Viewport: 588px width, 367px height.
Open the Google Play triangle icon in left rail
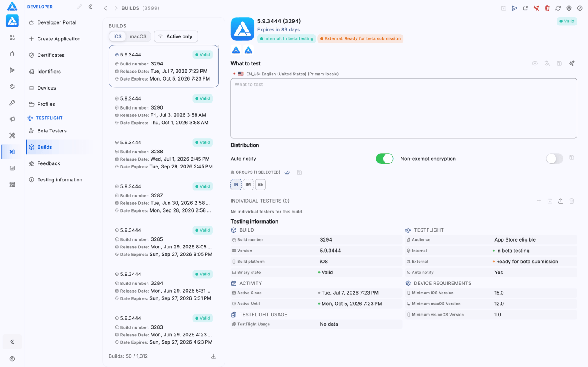pyautogui.click(x=12, y=70)
